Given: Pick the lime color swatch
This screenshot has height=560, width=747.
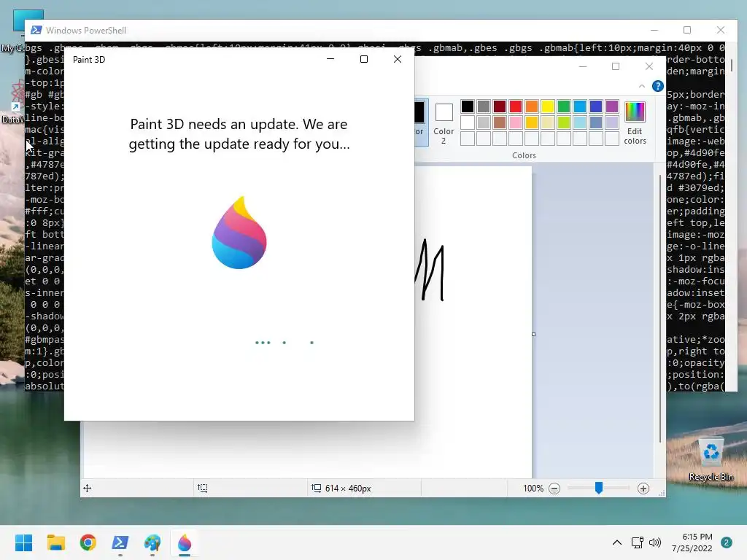Looking at the screenshot, I should [564, 122].
